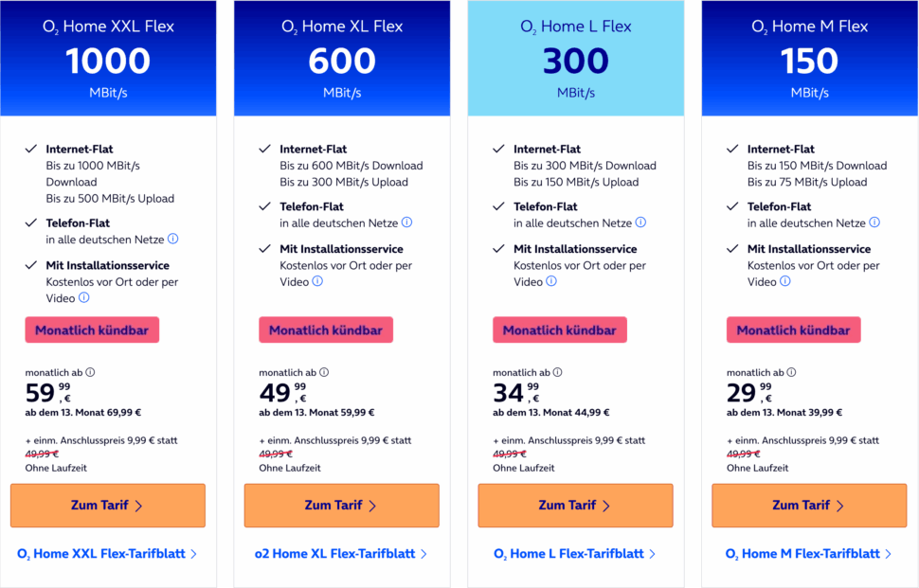The width and height of the screenshot is (919, 588).
Task: Click the "Monatlich kündbar" badge in XL column
Action: pos(326,330)
